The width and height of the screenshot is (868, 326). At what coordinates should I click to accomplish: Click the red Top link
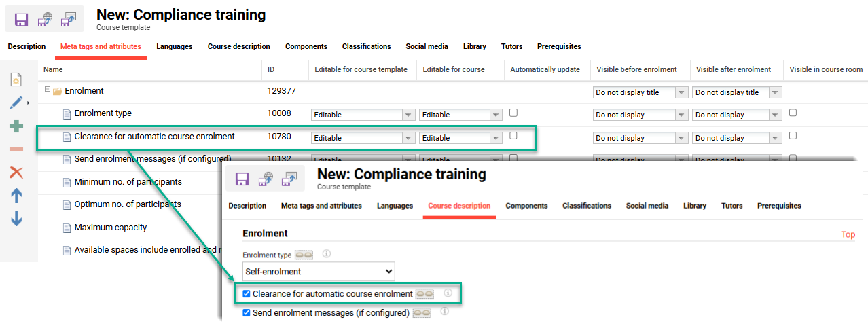point(848,234)
